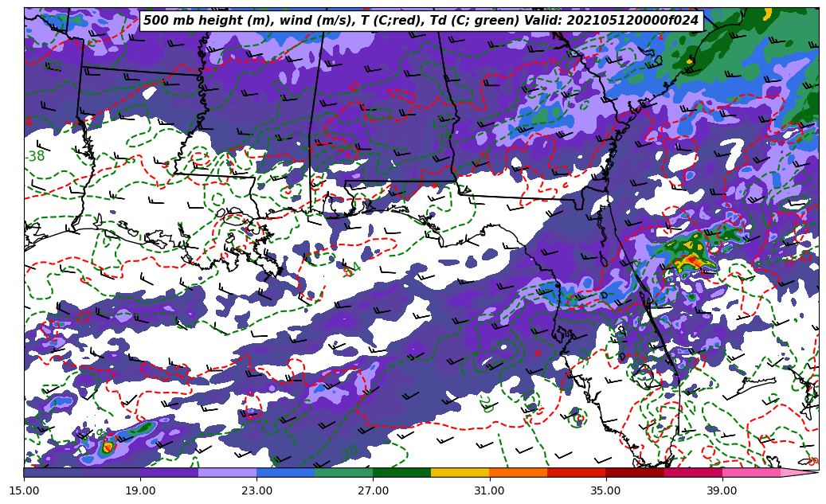Click the 19.00 colorbar tick label
Viewport: 826px width, 504px height.
pyautogui.click(x=140, y=490)
